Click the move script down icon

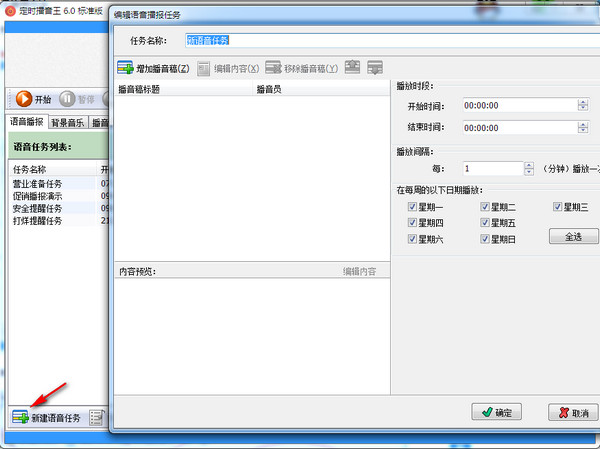(x=375, y=68)
